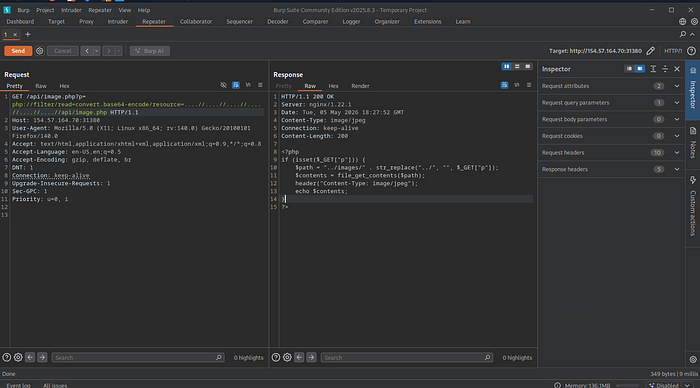
Task: Click the Burp AI button
Action: pyautogui.click(x=150, y=51)
